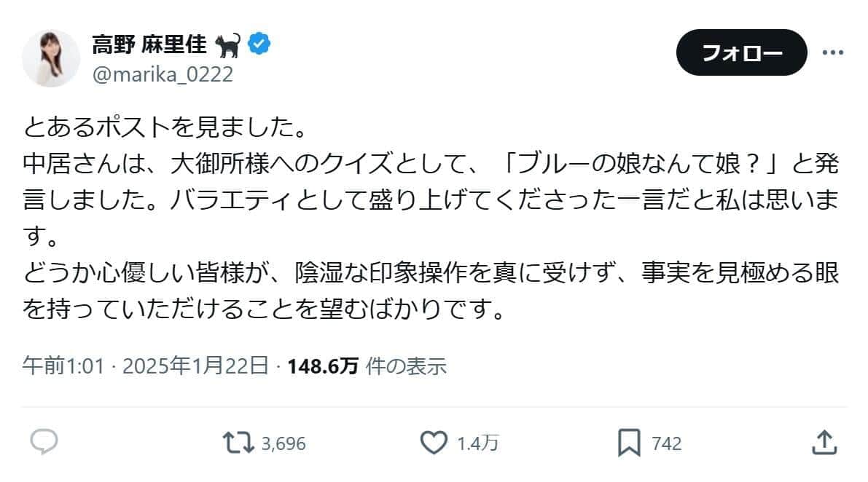The height and width of the screenshot is (482, 868).
Task: Click the 742 bookmark count
Action: pos(667,443)
